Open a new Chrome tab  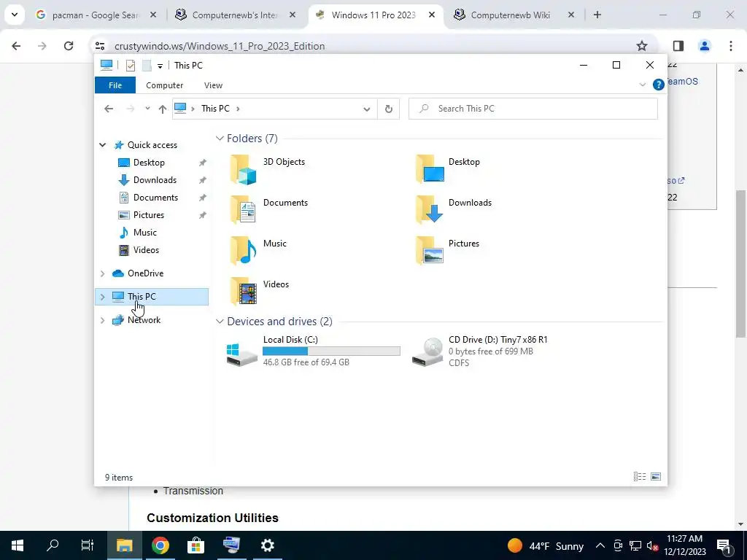pos(597,15)
